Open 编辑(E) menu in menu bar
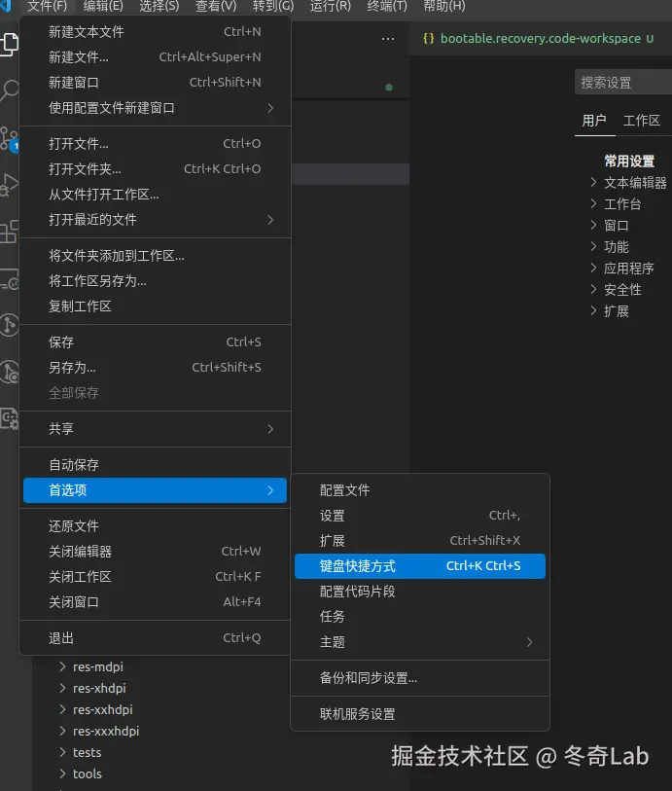Screen dimensions: 672x791 coord(103,6)
